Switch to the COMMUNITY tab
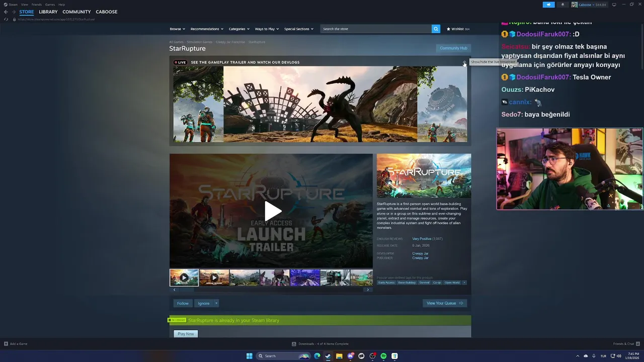644x362 pixels. [x=76, y=12]
